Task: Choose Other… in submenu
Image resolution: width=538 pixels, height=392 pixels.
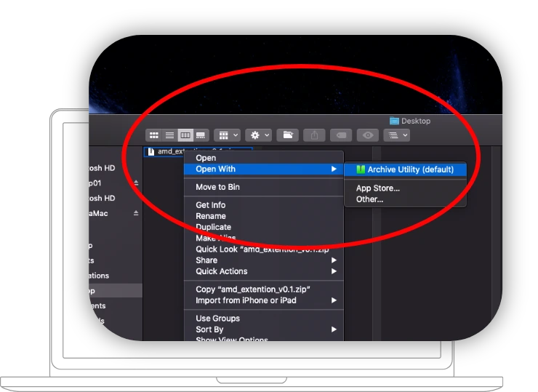Action: pos(405,199)
